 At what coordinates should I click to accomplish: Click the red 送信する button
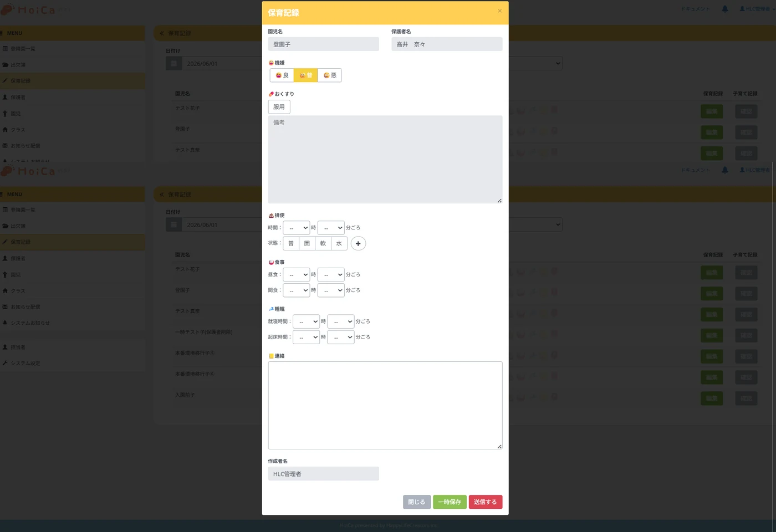(x=486, y=502)
